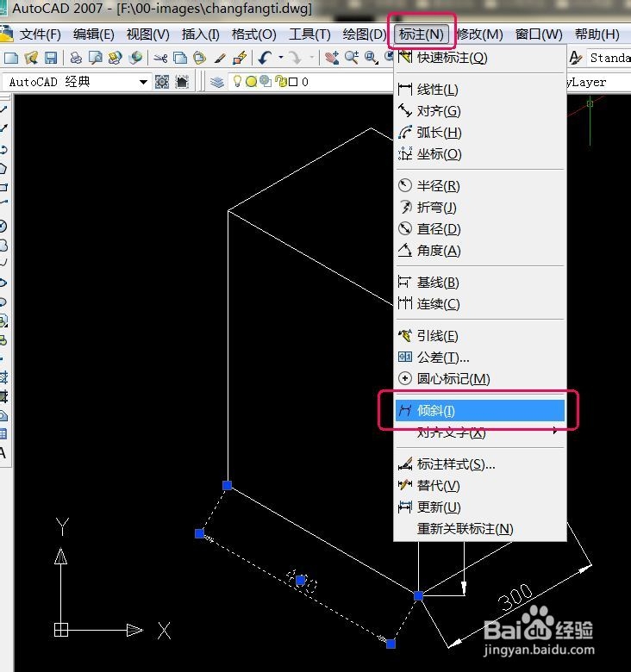
Task: Open the 修改(M) menu
Action: (479, 34)
